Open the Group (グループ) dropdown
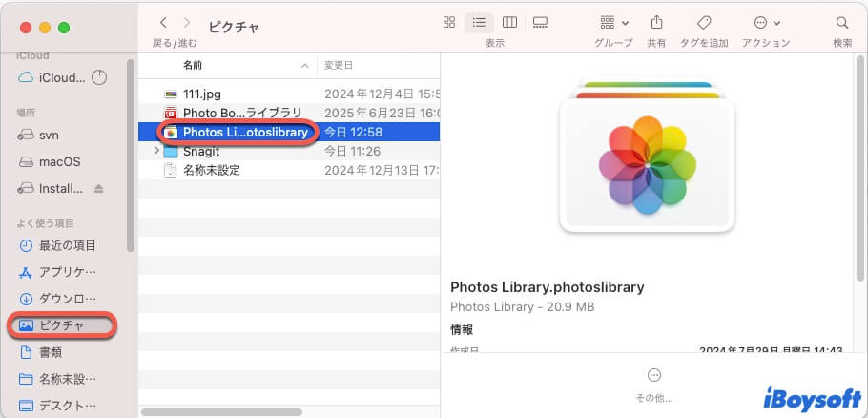868x418 pixels. coord(613,22)
